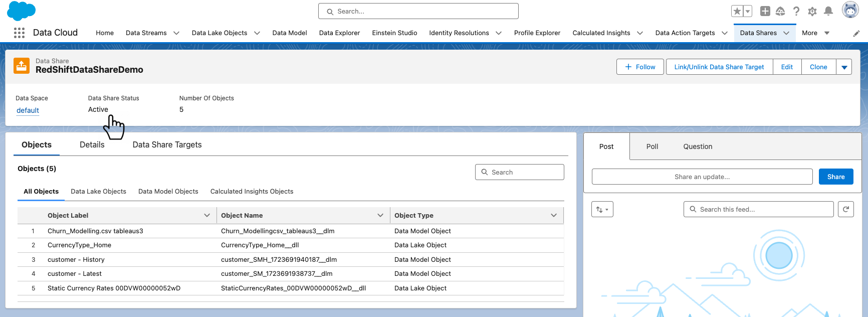Viewport: 868px width, 317px height.
Task: Filter by Data Lake Objects sub-tab
Action: point(98,192)
